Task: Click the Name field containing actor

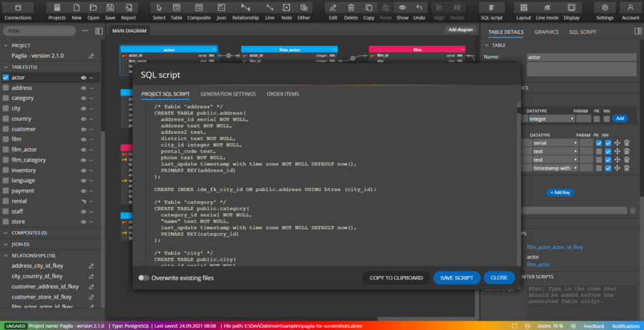Action: [581, 57]
